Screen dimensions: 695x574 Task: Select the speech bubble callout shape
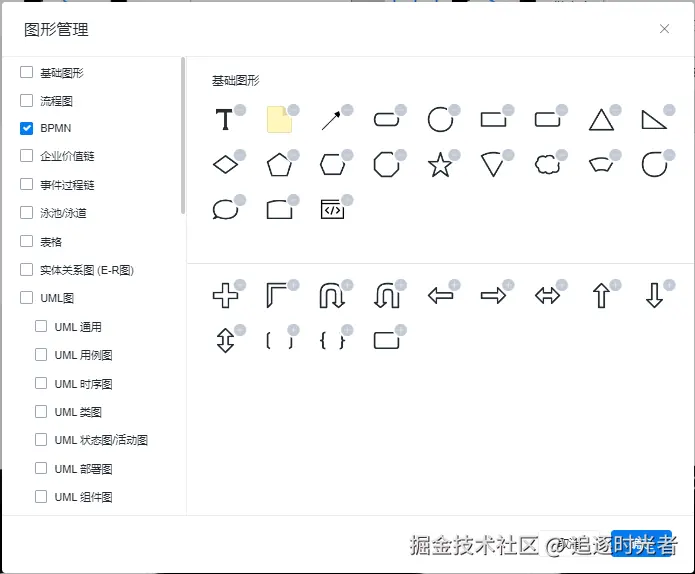coord(225,209)
